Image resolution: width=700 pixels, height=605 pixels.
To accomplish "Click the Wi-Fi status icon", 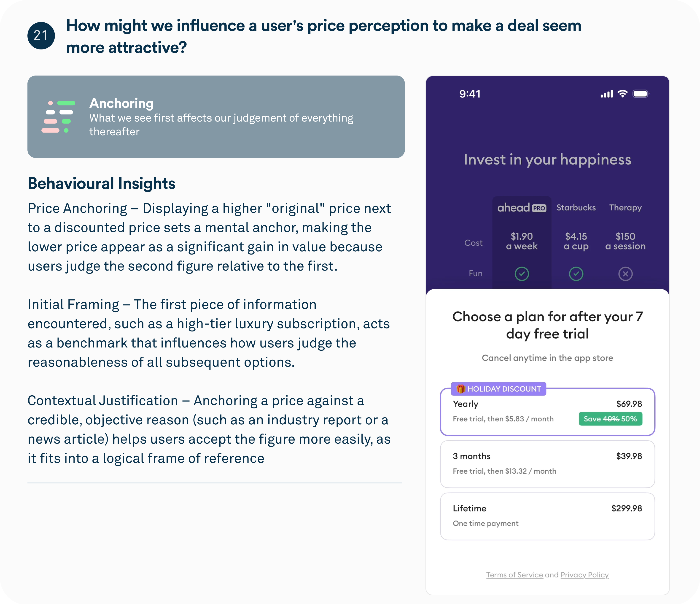I will pyautogui.click(x=622, y=94).
